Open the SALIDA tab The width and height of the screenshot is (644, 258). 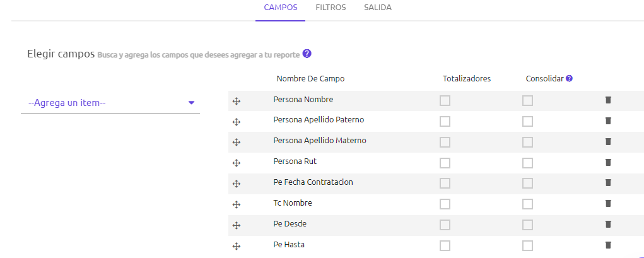tap(377, 8)
